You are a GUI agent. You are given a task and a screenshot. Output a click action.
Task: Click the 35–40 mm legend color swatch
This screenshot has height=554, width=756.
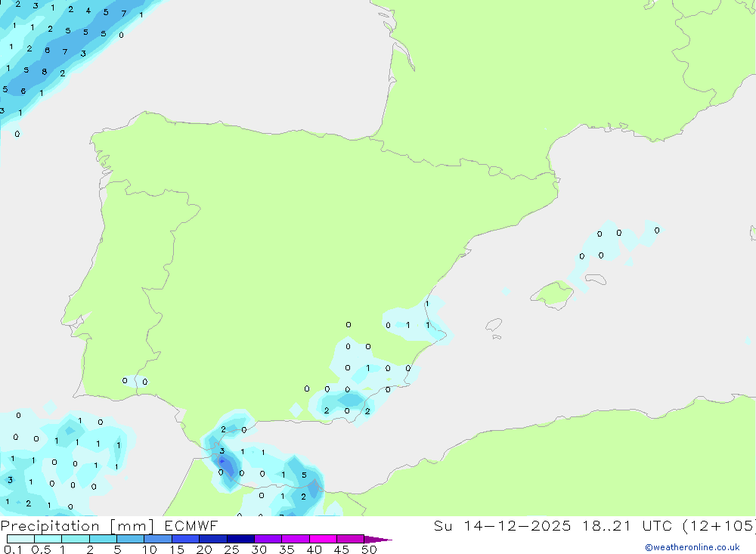(x=296, y=539)
